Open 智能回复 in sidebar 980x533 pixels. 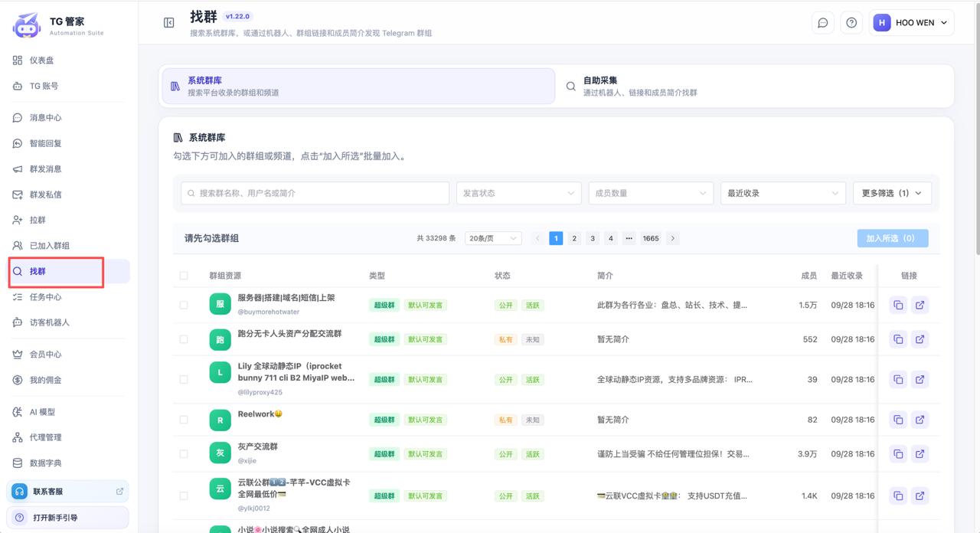coord(69,143)
